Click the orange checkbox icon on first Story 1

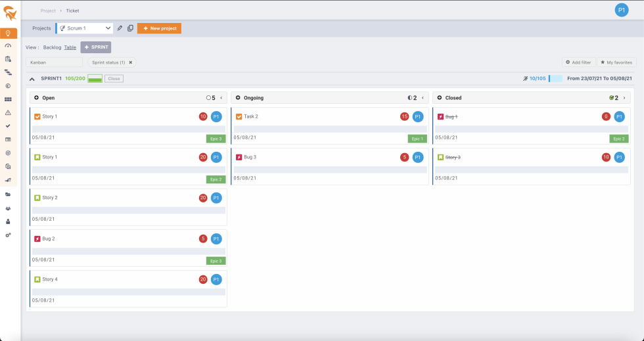[37, 116]
